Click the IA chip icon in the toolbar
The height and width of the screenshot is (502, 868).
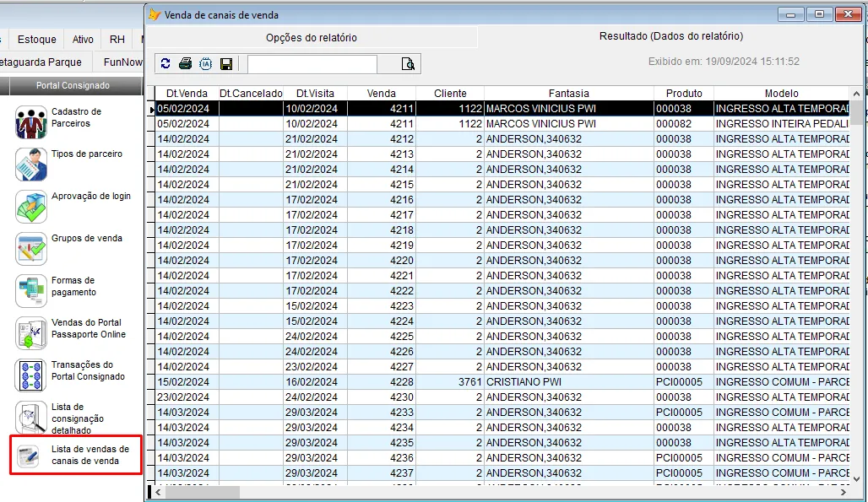tap(205, 64)
